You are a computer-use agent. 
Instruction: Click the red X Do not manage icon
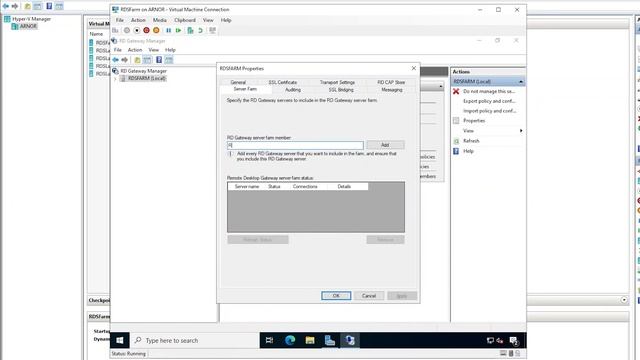pos(456,91)
